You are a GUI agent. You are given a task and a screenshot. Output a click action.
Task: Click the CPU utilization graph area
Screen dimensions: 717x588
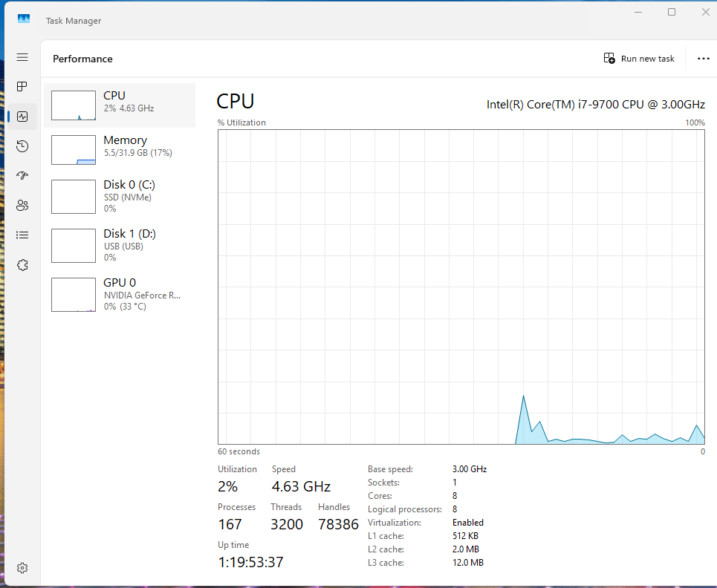pyautogui.click(x=461, y=287)
